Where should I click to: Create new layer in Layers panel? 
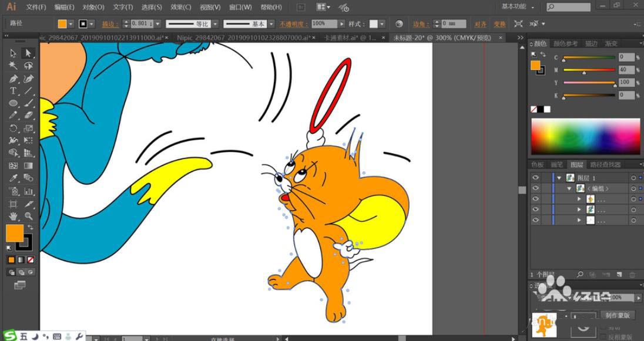point(620,274)
